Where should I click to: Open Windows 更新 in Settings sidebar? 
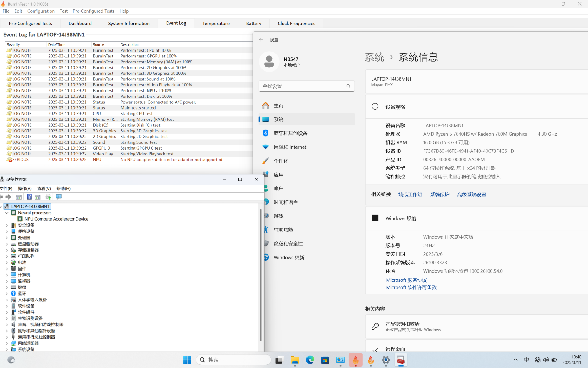click(307, 257)
